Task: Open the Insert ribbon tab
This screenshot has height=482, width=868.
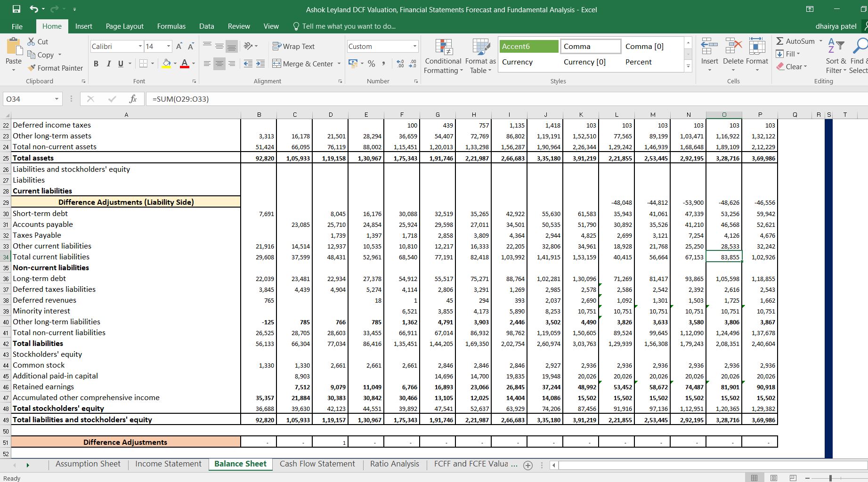Action: [x=84, y=26]
